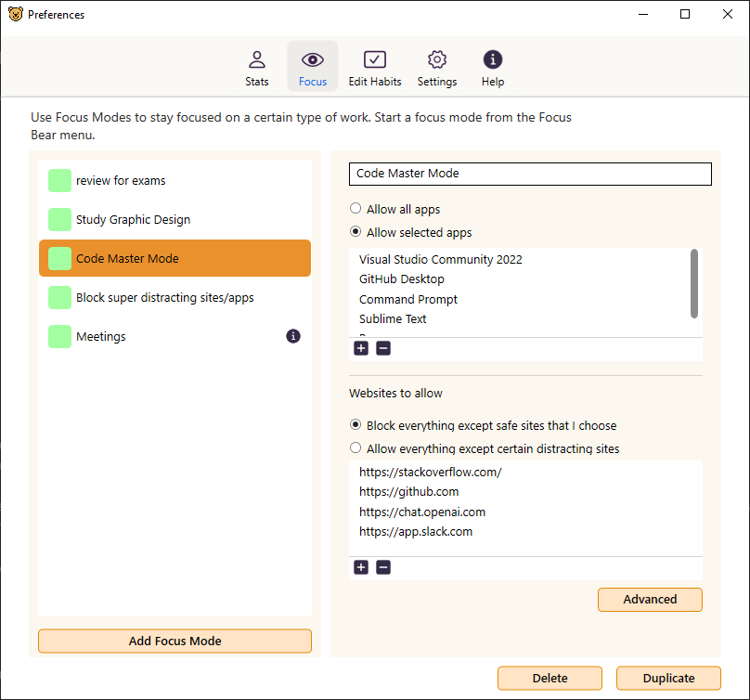Screen dimensions: 750x700
Task: Click the Focus Bear app icon in title bar
Action: pos(15,14)
